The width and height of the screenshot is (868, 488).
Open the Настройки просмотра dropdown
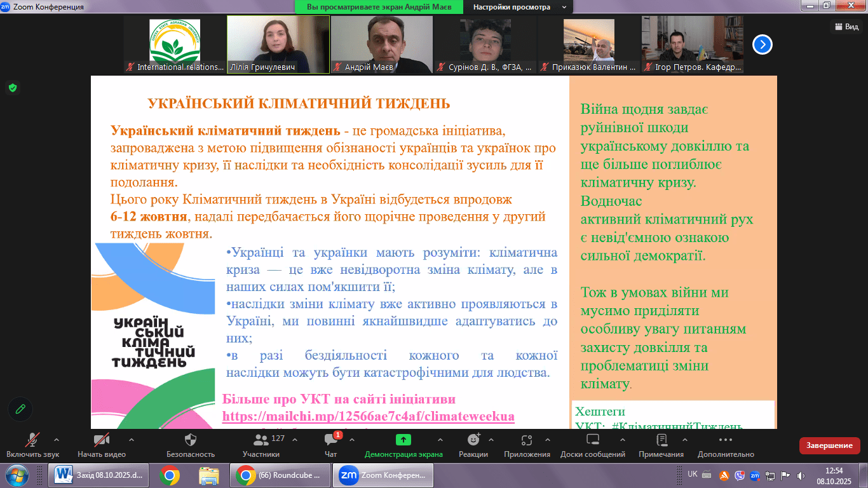(518, 7)
